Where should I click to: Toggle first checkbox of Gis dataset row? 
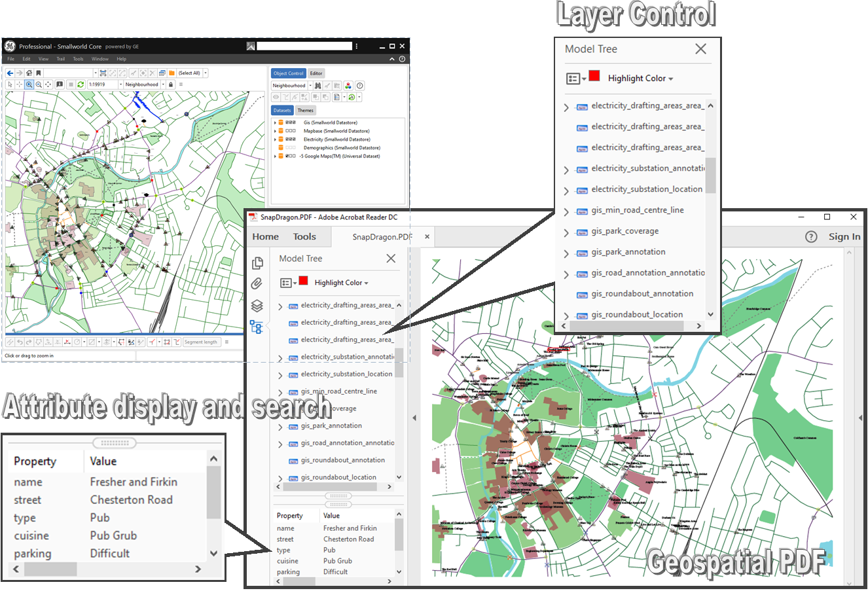click(x=287, y=122)
